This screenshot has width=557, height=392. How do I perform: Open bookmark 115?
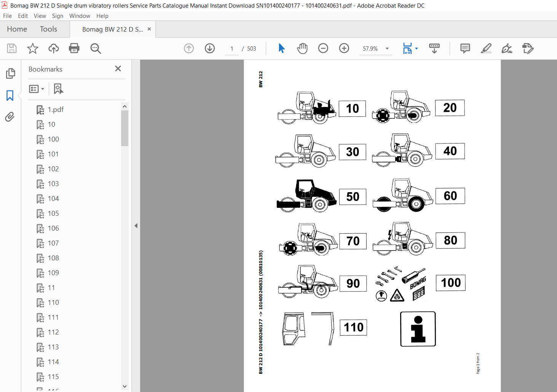pos(53,377)
